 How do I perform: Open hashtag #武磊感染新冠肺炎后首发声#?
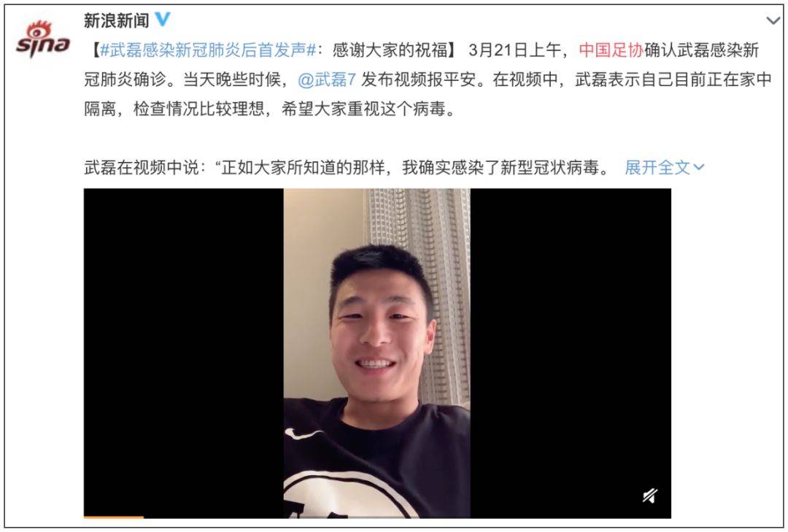(x=208, y=50)
